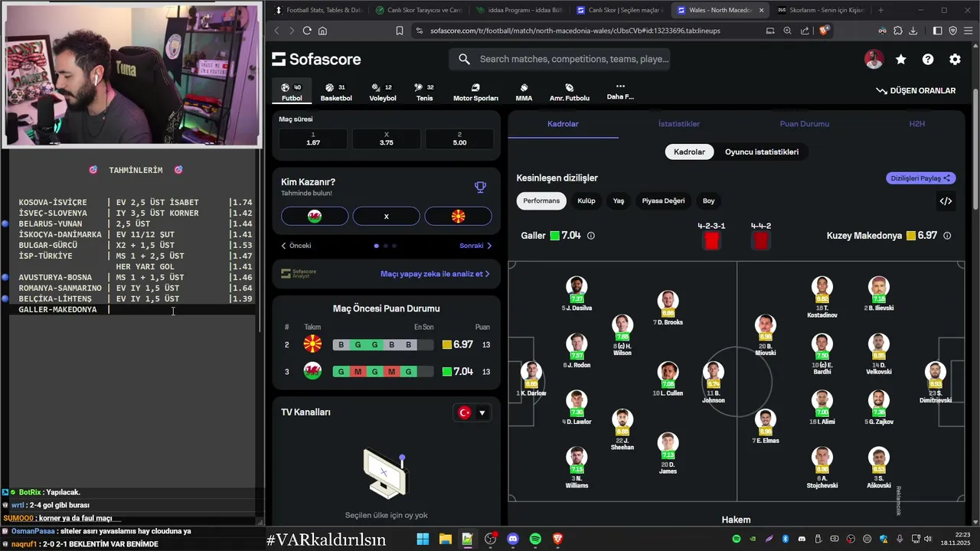The image size is (980, 551).
Task: Open File Explorer from taskbar
Action: (x=445, y=540)
